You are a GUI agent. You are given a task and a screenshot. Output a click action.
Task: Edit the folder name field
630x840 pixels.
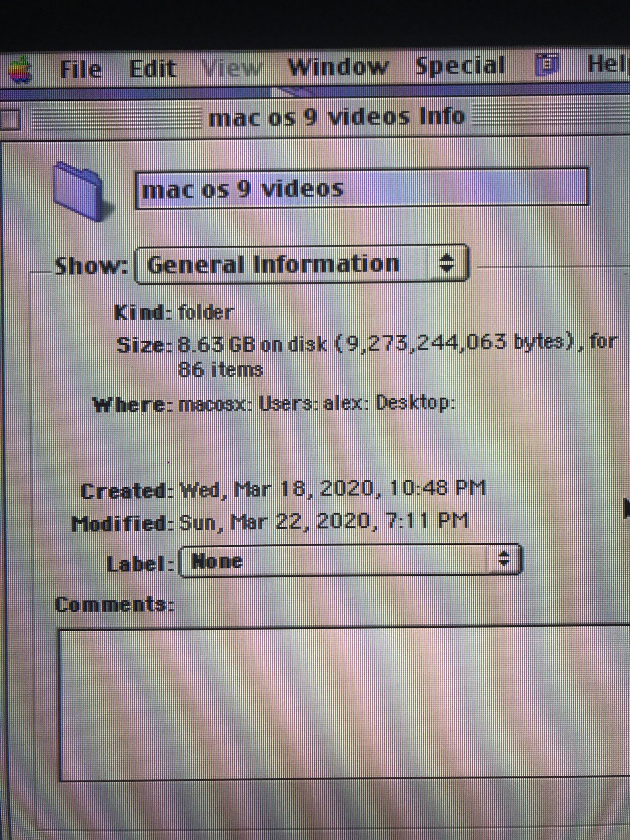point(361,188)
